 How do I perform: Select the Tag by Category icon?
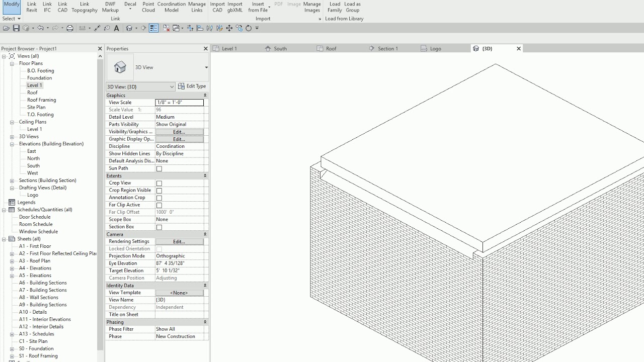pos(107,28)
